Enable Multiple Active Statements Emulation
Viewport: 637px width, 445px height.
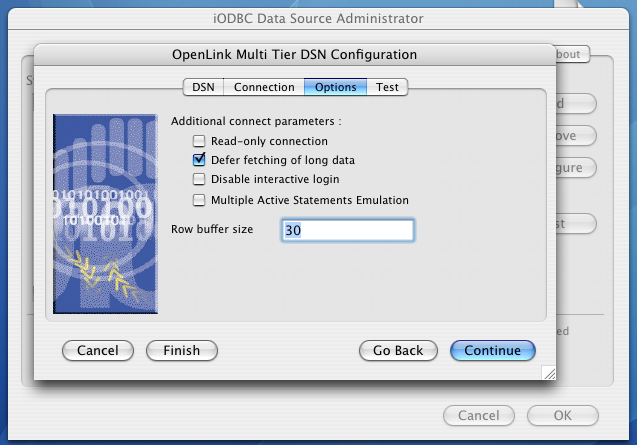(x=199, y=200)
